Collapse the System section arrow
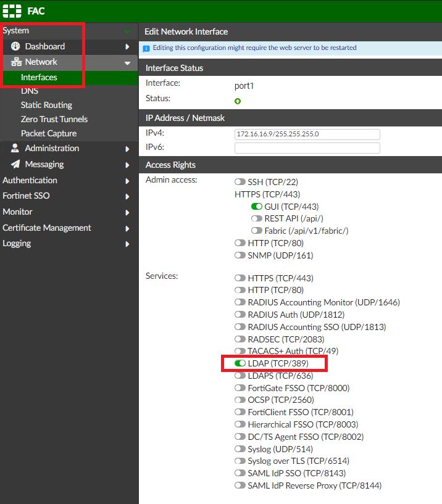This screenshot has height=504, width=442. point(127,31)
